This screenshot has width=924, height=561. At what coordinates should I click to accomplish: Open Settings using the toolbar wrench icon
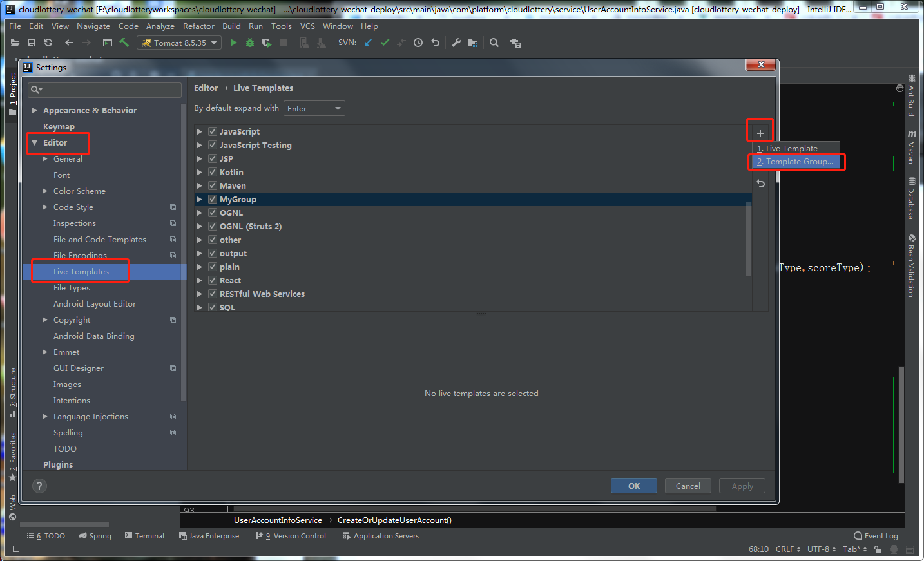point(456,43)
